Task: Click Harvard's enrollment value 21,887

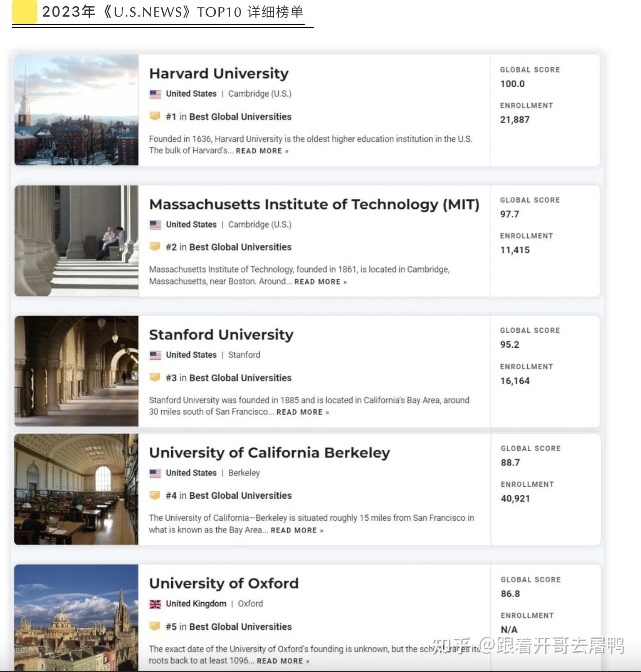Action: pos(515,120)
